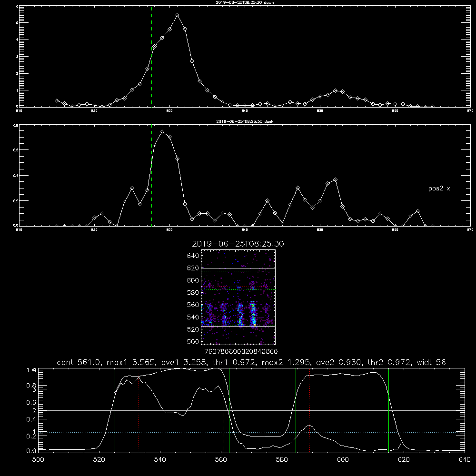The width and height of the screenshot is (476, 476).
Task: Click the red dotted line near 533 in the bottom plot
Action: click(139, 410)
